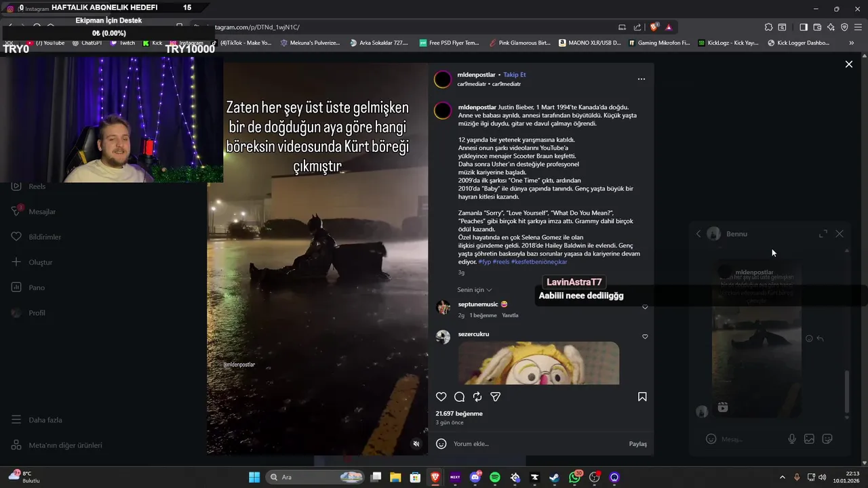Screen dimensions: 868x488
Task: Like septunemusic's comment
Action: pos(645,307)
